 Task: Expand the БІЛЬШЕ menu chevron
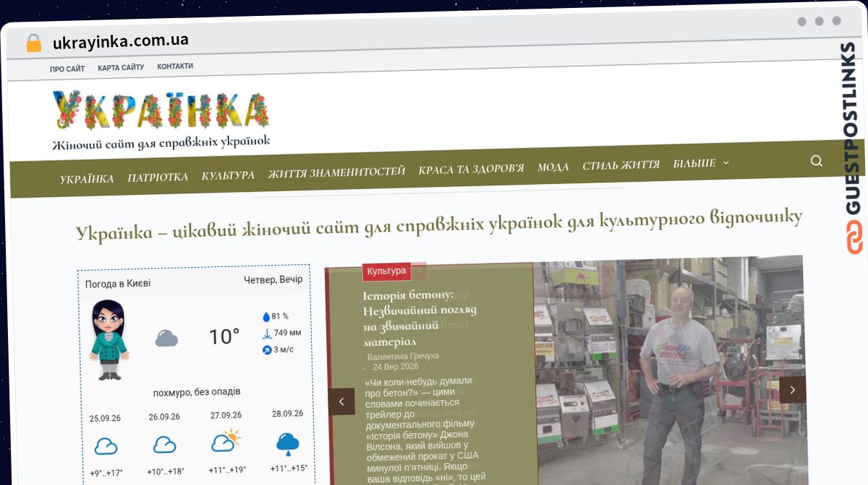pos(726,164)
